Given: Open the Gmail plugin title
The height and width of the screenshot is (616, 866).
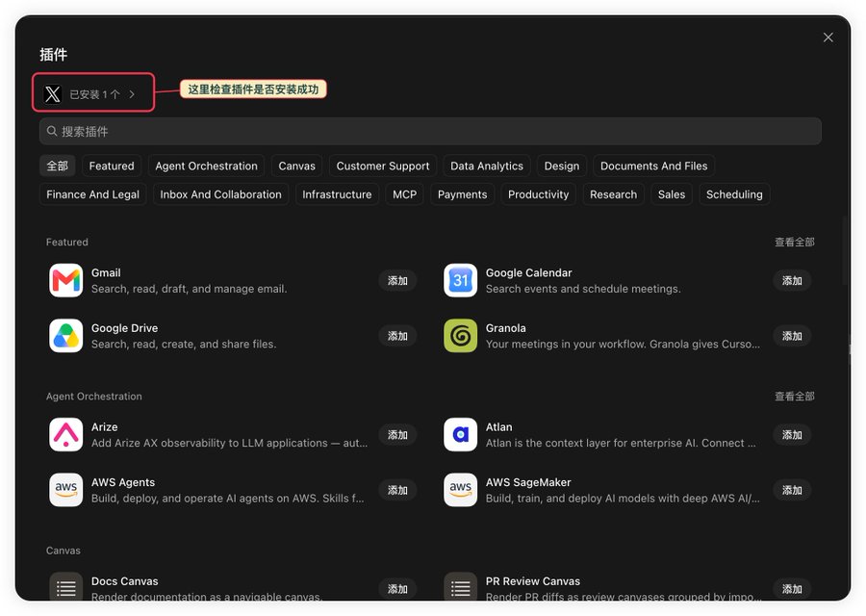Looking at the screenshot, I should pos(106,273).
